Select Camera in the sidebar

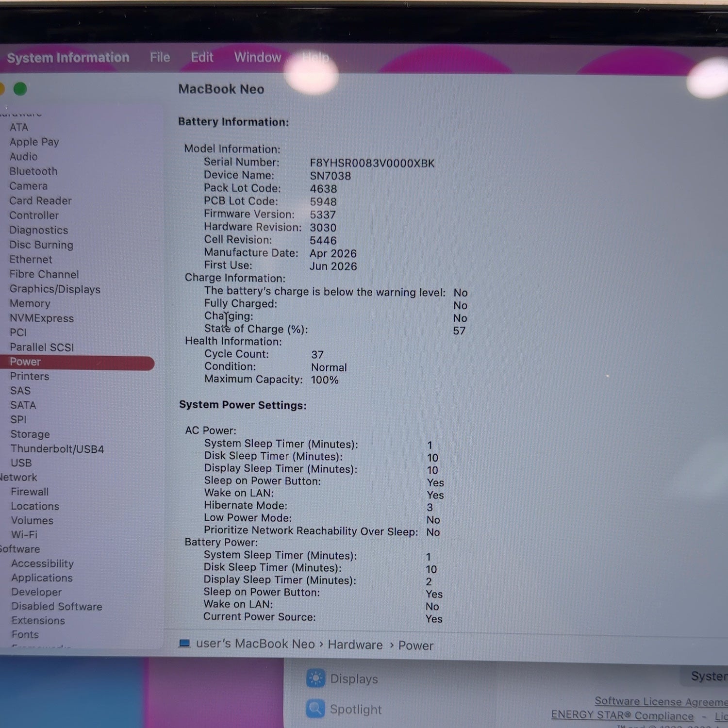click(x=29, y=186)
